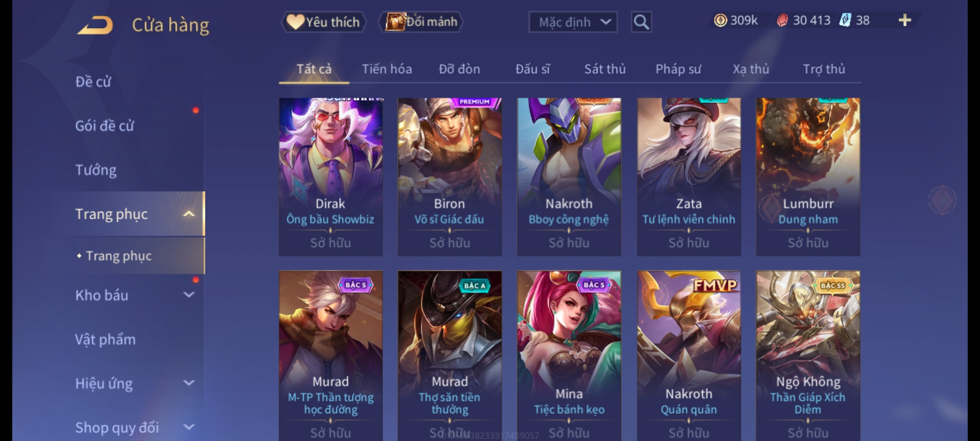Open Yêu thích heart favorites

[323, 22]
